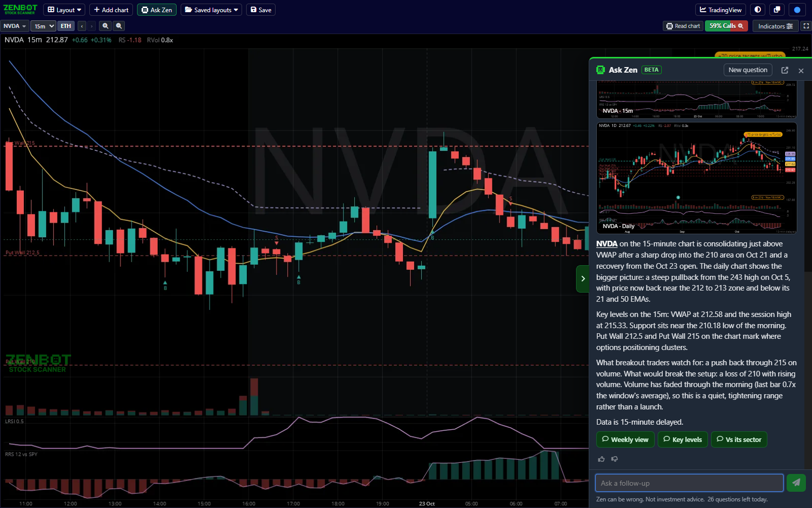
Task: Click the Put Wall 215 level label
Action: [20, 143]
